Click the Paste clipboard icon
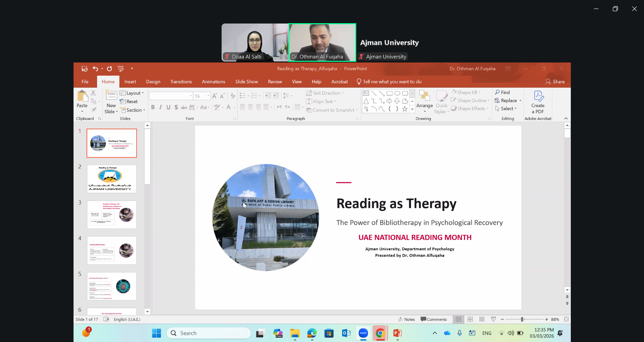 click(x=82, y=96)
